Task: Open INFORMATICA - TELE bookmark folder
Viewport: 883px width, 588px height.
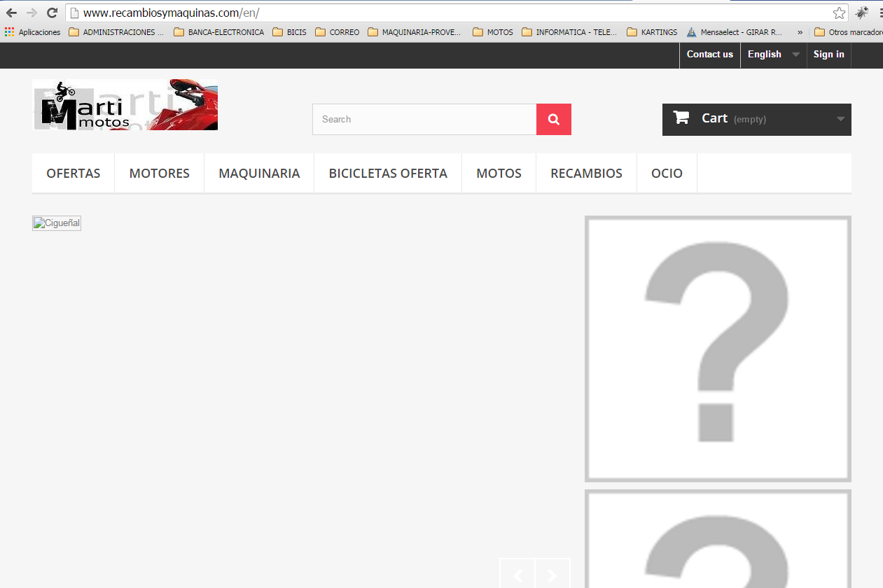Action: [570, 32]
